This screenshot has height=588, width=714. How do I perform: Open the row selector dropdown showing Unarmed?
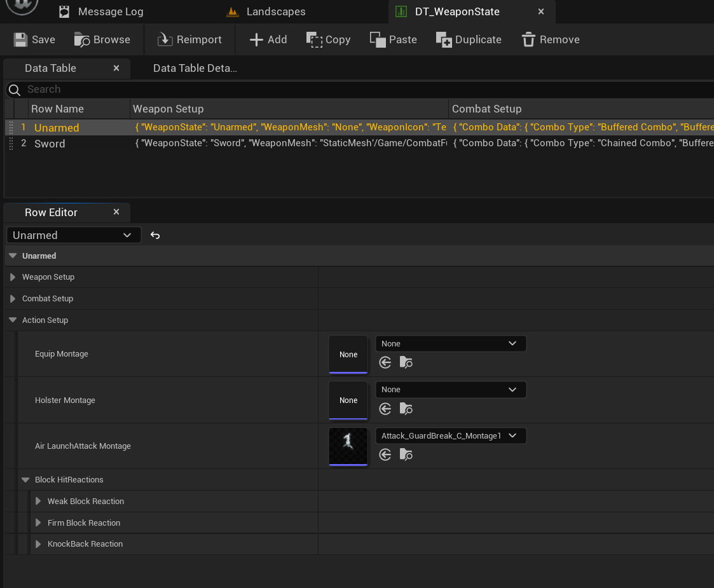tap(73, 235)
